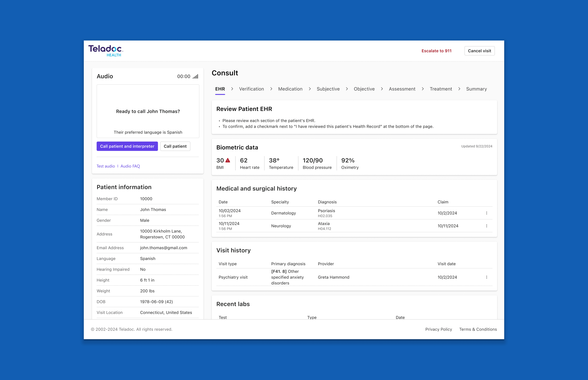The height and width of the screenshot is (380, 588).
Task: Open options menu for Ataxia row
Action: tap(486, 226)
